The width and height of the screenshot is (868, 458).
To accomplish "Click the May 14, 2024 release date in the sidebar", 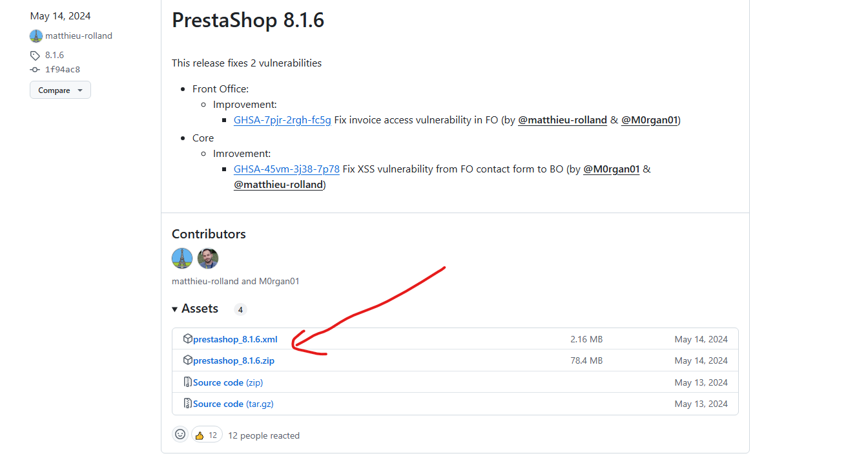I will [61, 16].
